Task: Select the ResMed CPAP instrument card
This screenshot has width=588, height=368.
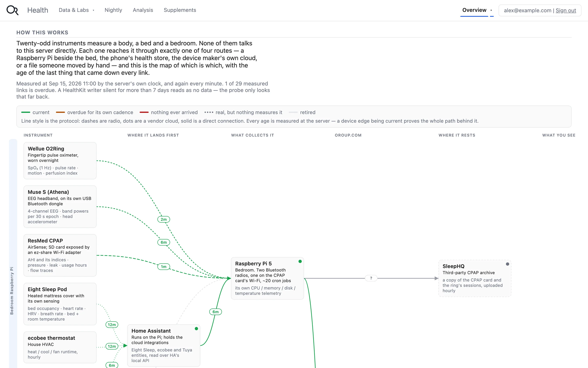Action: (x=60, y=255)
